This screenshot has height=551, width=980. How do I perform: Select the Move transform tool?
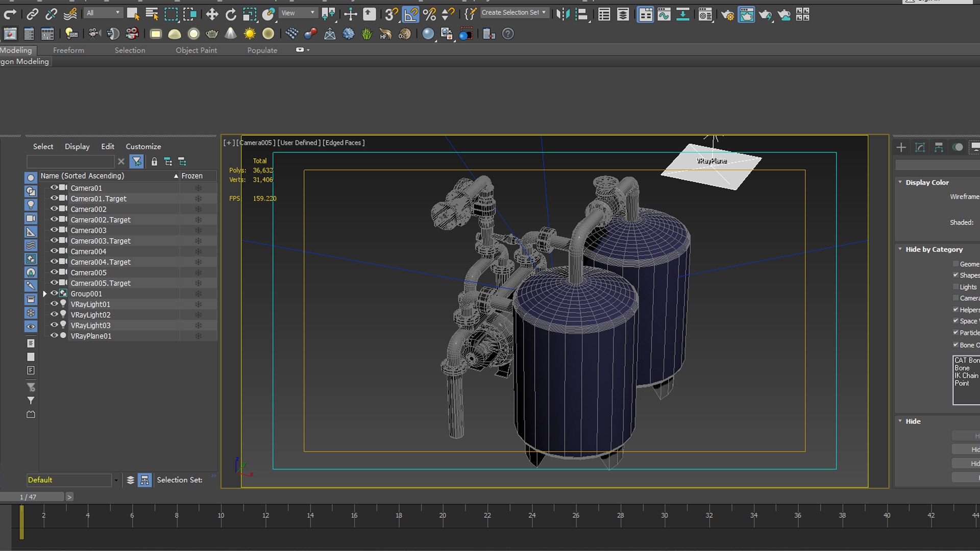click(212, 14)
